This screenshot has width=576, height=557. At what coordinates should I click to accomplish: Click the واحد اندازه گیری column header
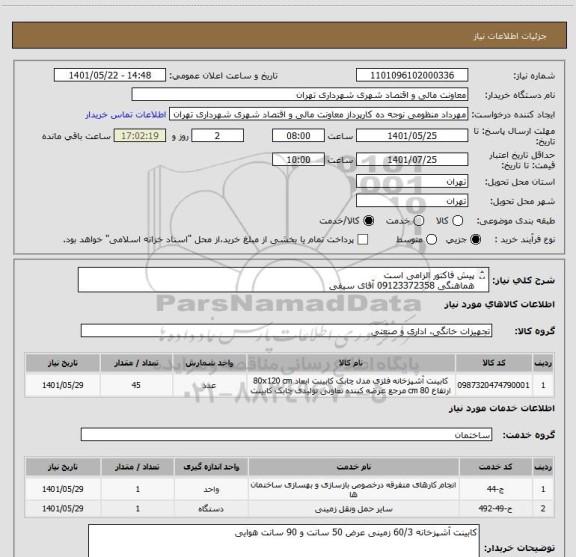click(211, 467)
